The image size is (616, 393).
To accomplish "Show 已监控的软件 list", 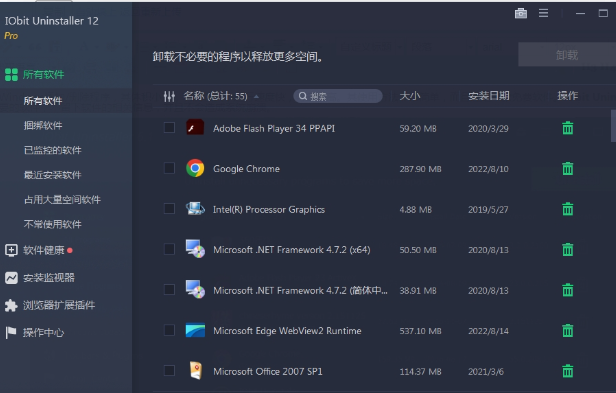I will point(53,150).
